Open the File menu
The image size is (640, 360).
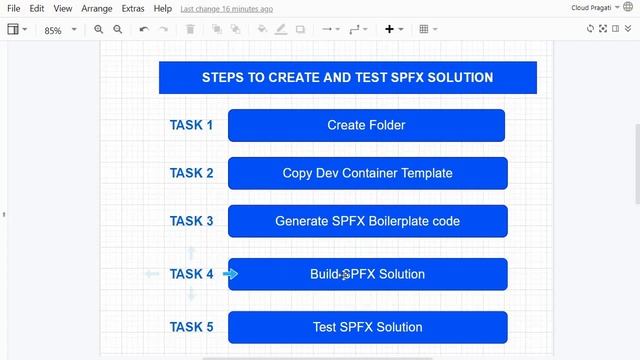13,9
